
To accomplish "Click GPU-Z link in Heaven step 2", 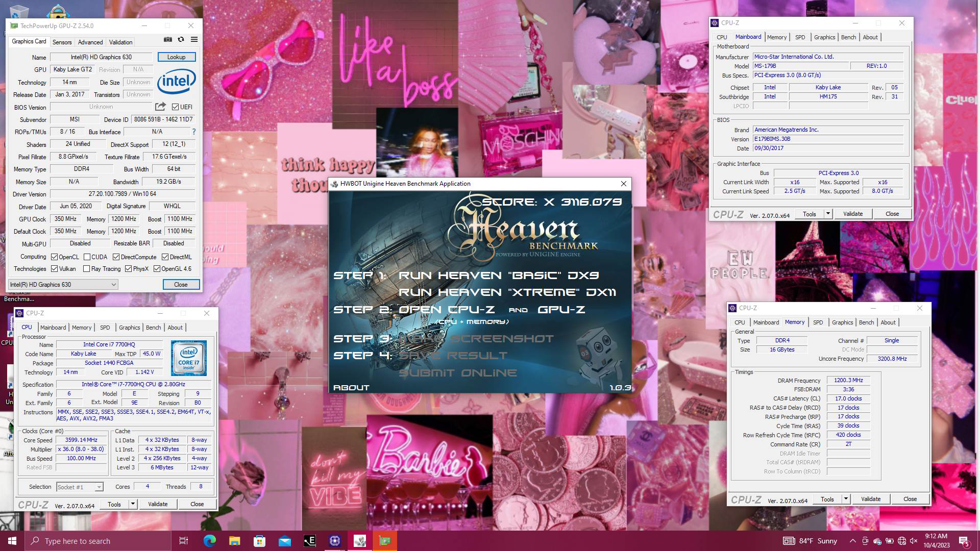I will tap(561, 310).
